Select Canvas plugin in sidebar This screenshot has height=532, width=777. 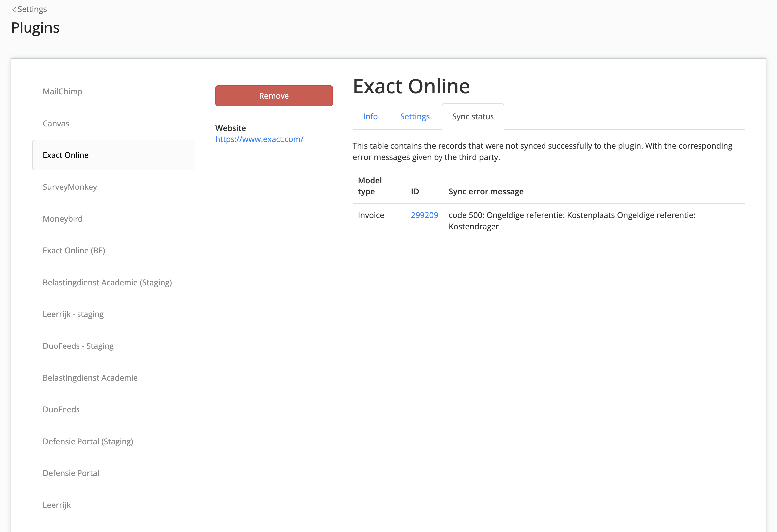coord(56,123)
